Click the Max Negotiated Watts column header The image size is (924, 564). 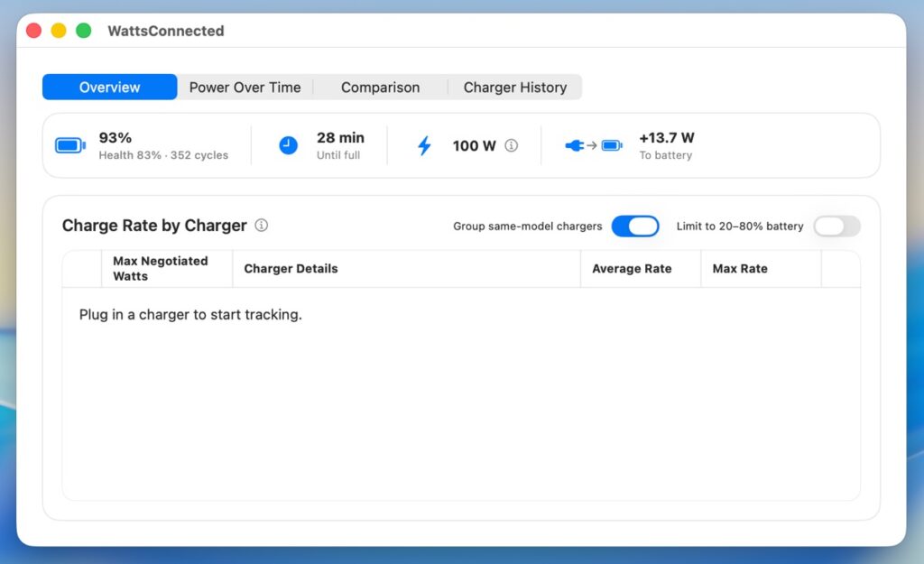coord(167,269)
